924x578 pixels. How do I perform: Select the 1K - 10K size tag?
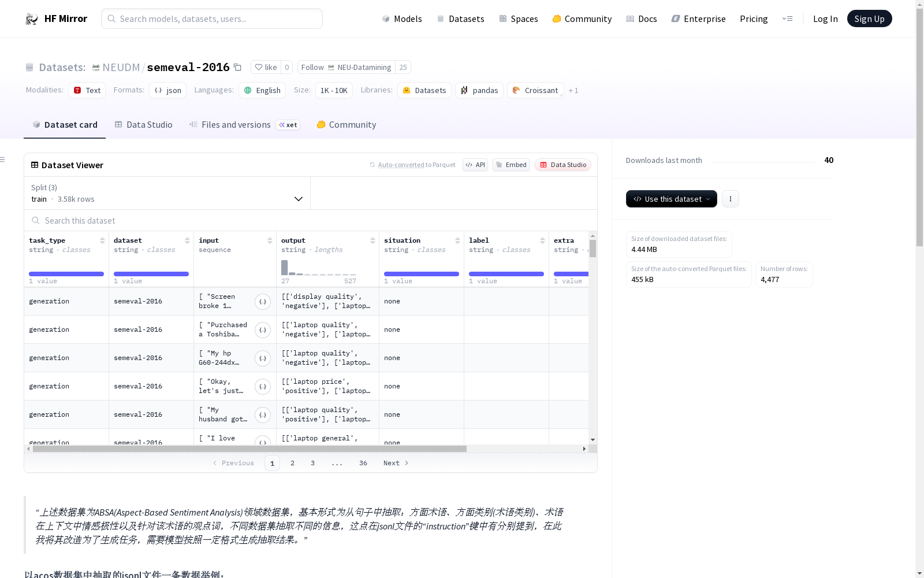click(334, 90)
